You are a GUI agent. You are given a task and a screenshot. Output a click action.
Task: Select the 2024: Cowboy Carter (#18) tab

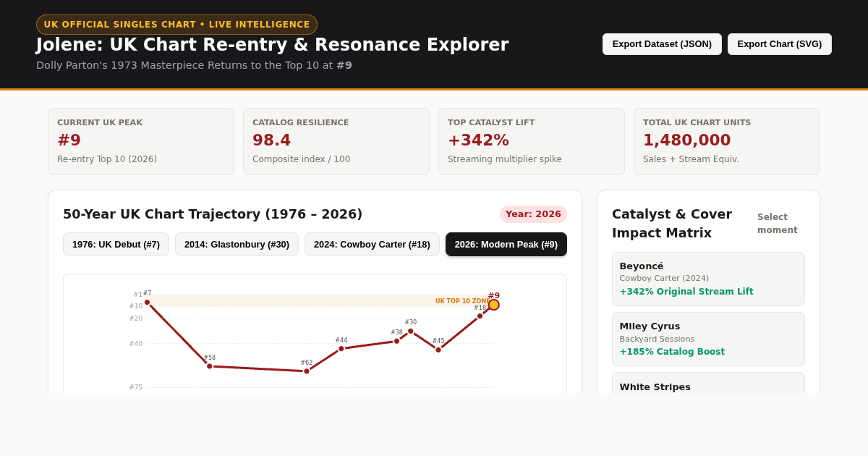[372, 245]
